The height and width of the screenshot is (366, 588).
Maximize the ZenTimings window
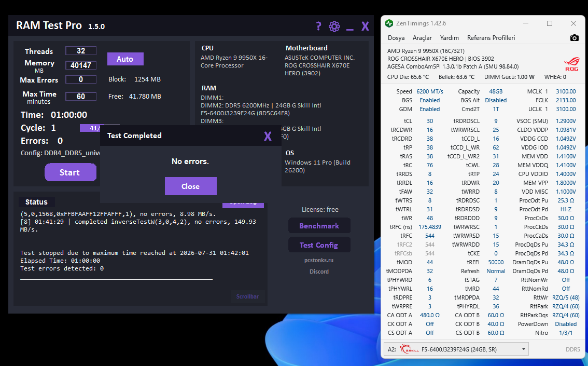tap(550, 23)
